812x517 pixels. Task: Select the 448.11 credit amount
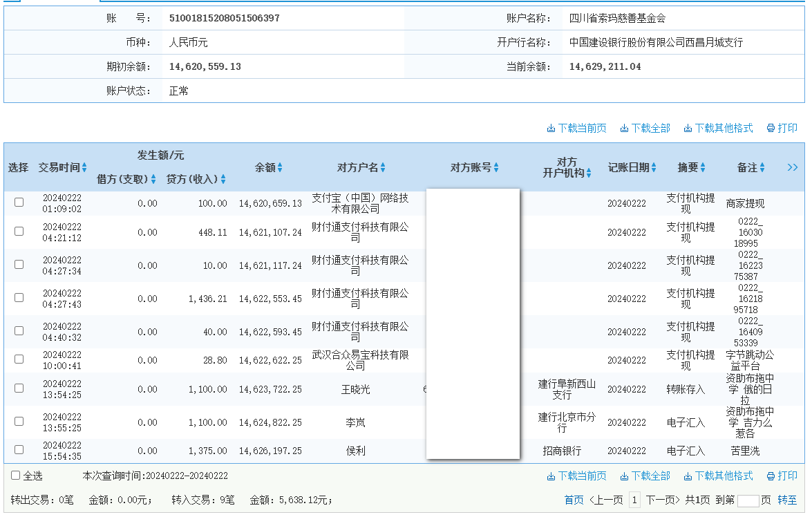pos(213,233)
